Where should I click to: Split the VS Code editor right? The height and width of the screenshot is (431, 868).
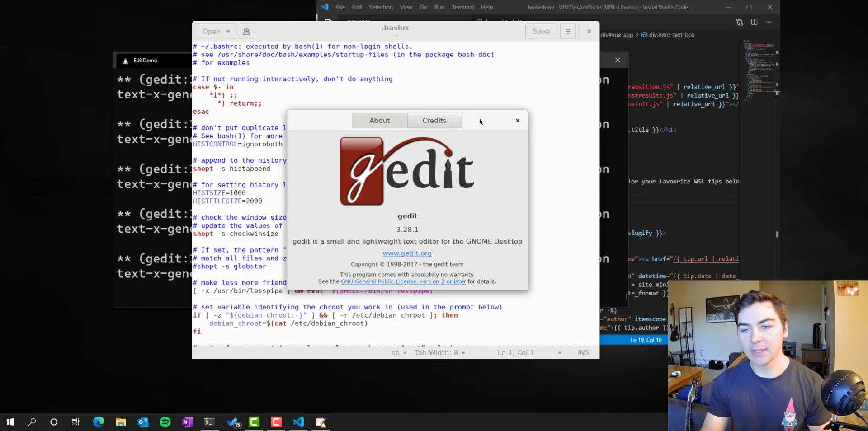coord(754,22)
